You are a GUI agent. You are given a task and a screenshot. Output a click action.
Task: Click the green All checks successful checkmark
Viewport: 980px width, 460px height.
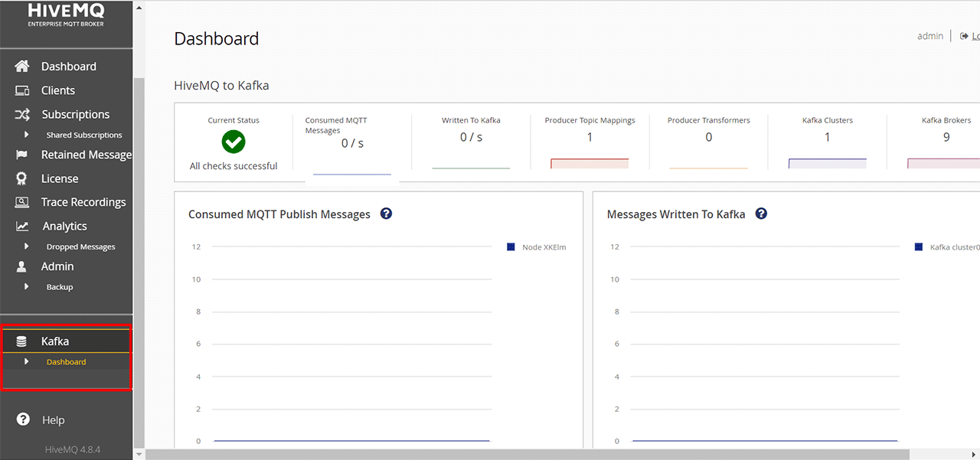234,142
